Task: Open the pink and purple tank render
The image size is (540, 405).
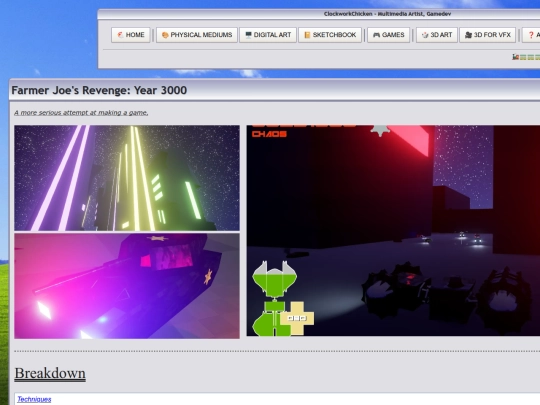Action: click(127, 286)
